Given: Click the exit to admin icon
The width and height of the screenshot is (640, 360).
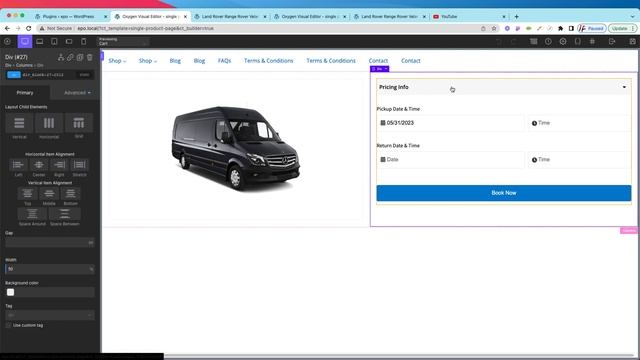Looking at the screenshot, I should tap(611, 41).
